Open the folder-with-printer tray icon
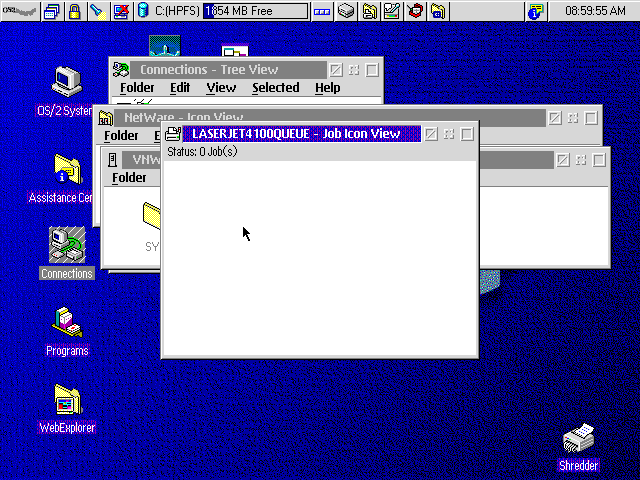Viewport: 640px width, 480px height. coord(369,11)
